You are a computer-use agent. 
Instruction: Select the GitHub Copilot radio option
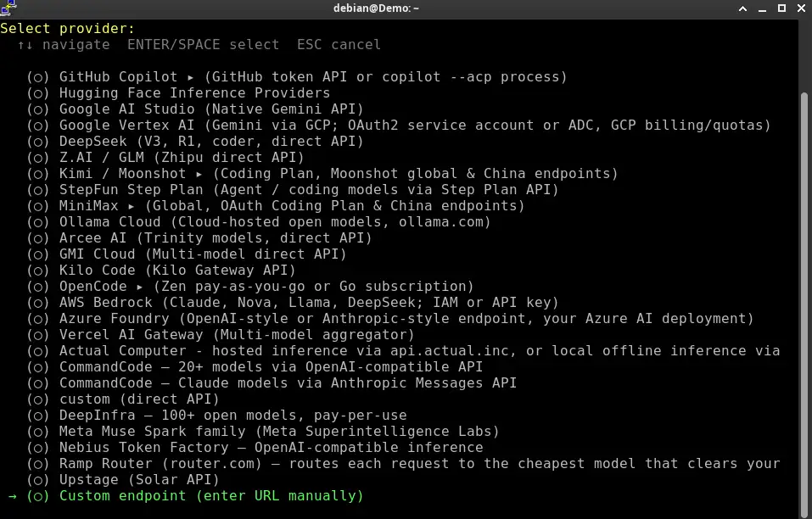(38, 77)
